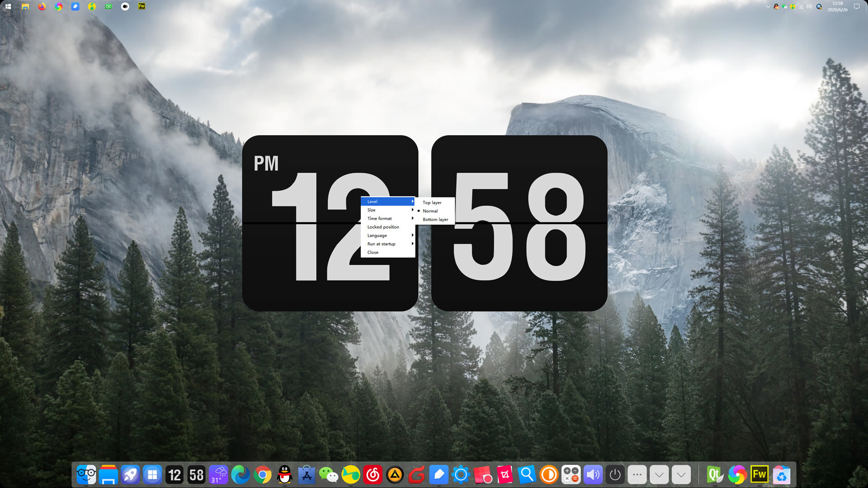Set clock level to Top layer

point(432,202)
